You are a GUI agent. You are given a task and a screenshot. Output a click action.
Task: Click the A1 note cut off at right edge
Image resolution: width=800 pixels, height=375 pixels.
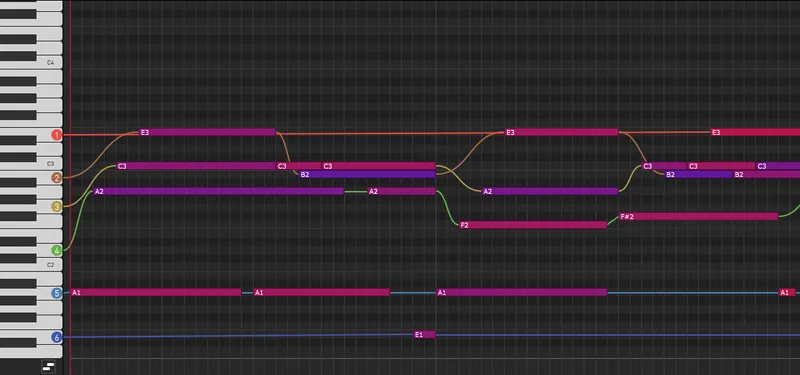pyautogui.click(x=787, y=292)
